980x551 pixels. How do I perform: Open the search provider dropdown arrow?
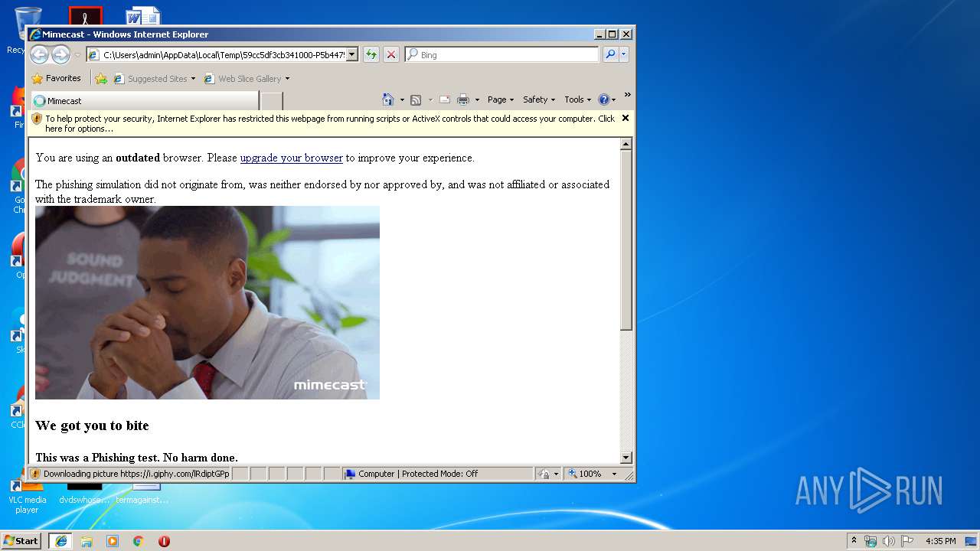[624, 54]
